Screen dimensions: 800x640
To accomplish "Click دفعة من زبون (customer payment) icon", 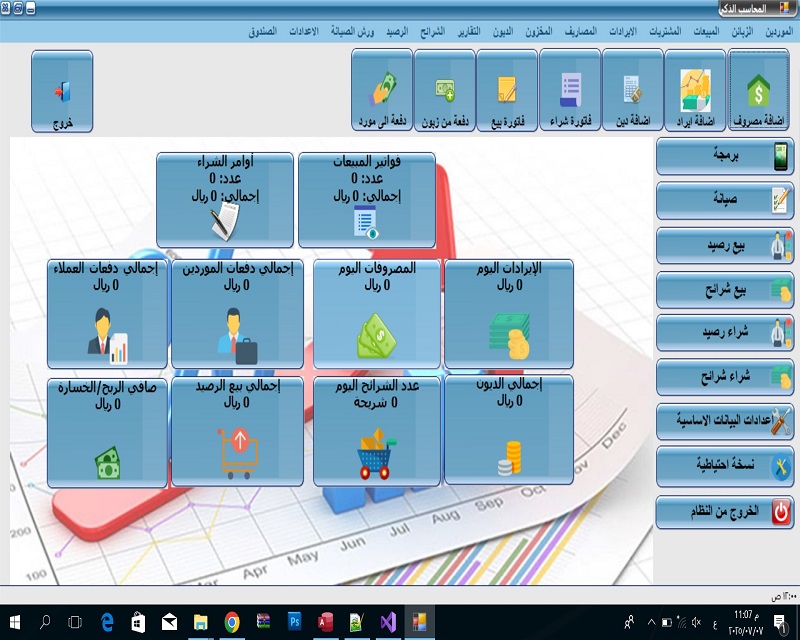I will coord(445,92).
